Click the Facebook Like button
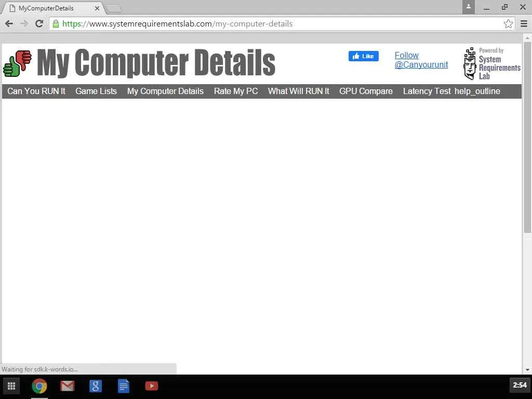Viewport: 532px width, 399px height. tap(363, 56)
